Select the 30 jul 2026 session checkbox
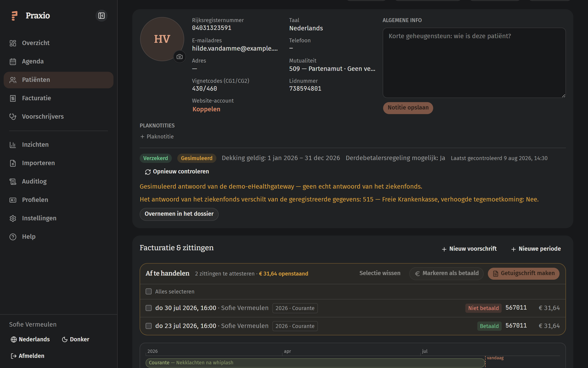This screenshot has height=368, width=588. (x=148, y=308)
